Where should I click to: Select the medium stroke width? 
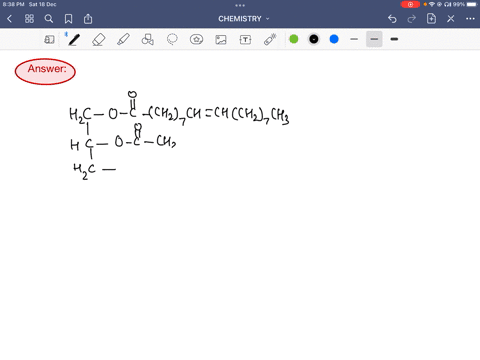tap(374, 39)
